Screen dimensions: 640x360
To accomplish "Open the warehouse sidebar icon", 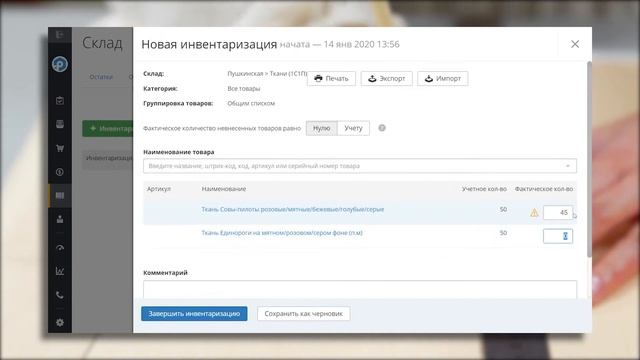I will [60, 196].
